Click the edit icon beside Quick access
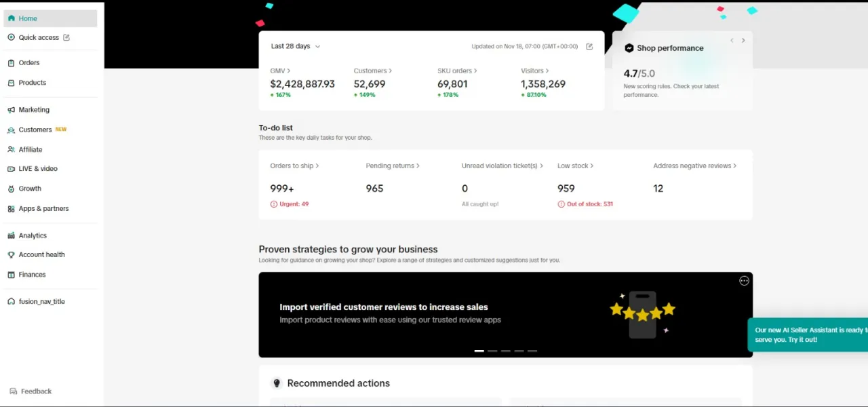Screen dimensions: 868x407 coord(66,38)
